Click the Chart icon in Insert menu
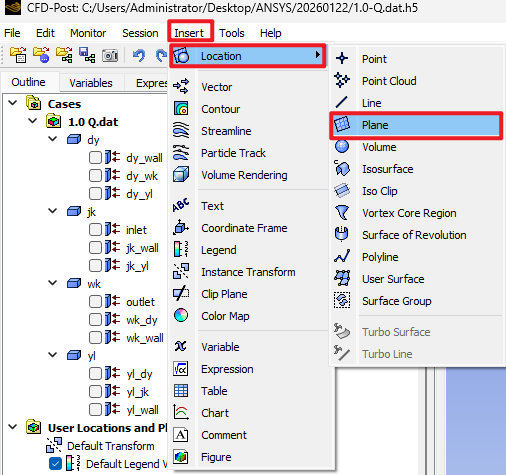Screen dimensions: 506x475 pos(181,412)
